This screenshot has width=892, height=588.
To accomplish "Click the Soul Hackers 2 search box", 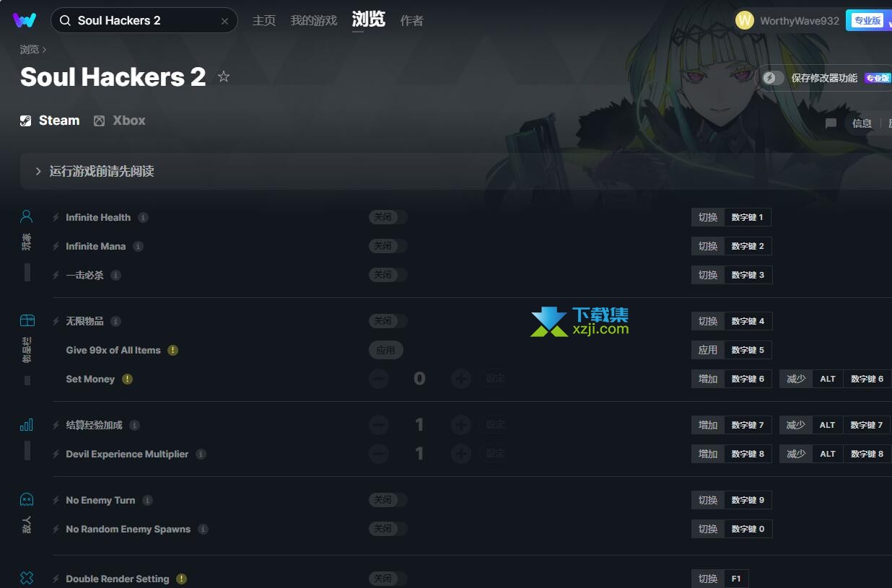I will [144, 20].
